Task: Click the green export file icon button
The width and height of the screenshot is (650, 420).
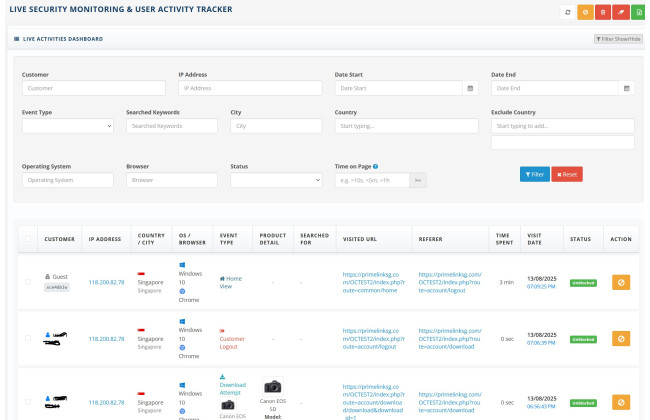Action: (x=638, y=12)
